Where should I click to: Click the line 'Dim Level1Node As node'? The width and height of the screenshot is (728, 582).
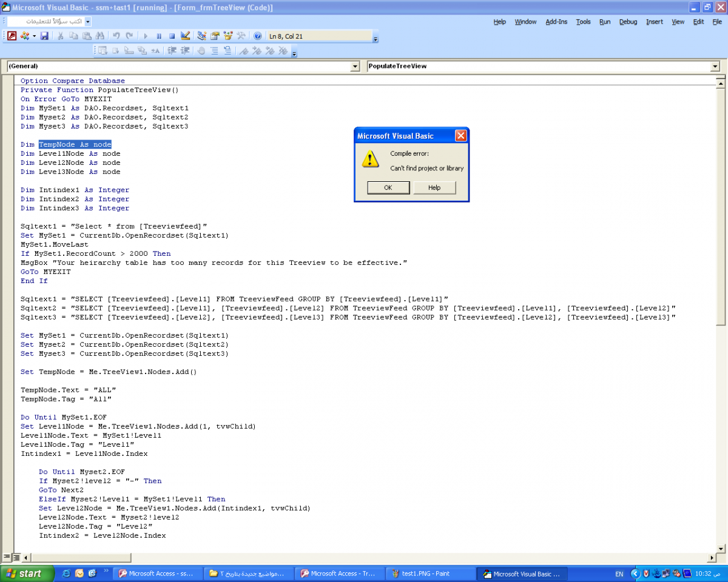coord(70,154)
